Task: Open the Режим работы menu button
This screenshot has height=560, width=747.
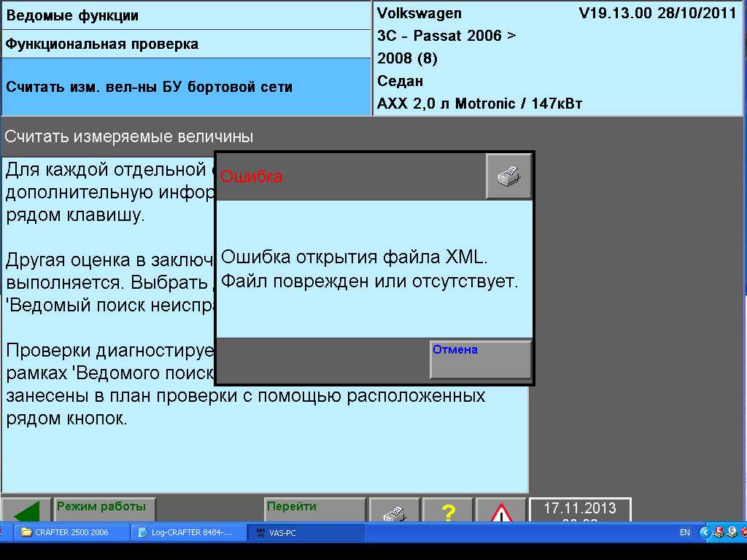Action: pos(105,510)
